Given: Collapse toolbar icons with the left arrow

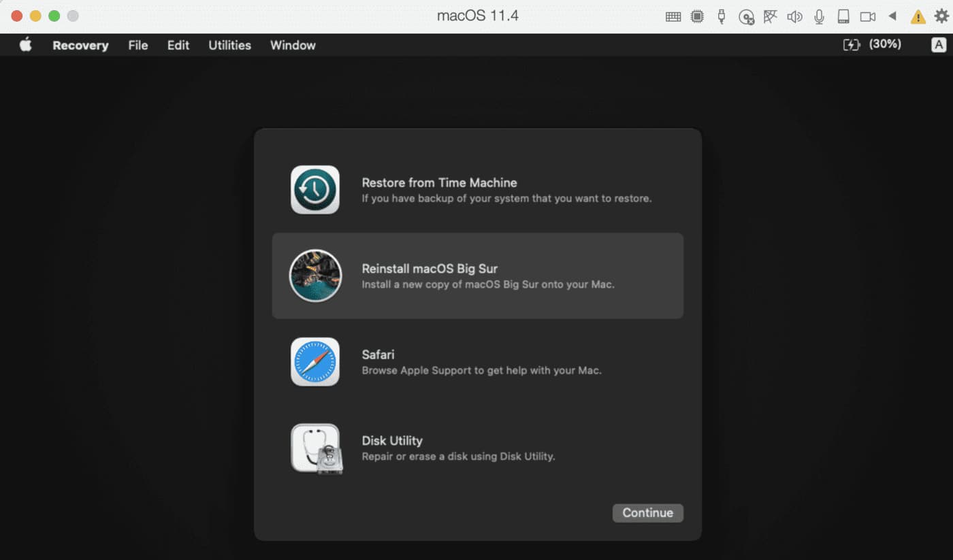Looking at the screenshot, I should pyautogui.click(x=892, y=16).
